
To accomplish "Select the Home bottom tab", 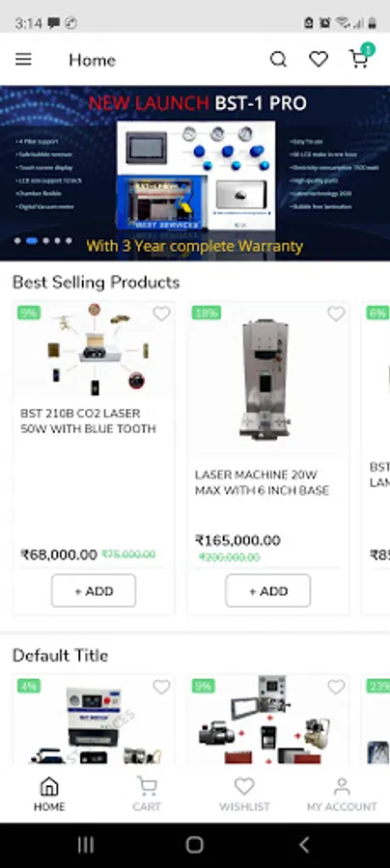I will coord(49,794).
